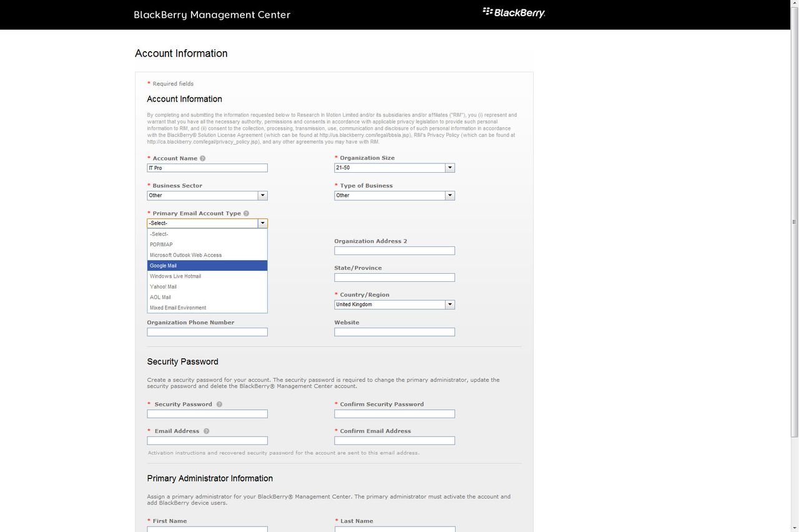Viewport: 799px width, 532px height.
Task: Click the Website input field
Action: click(395, 332)
